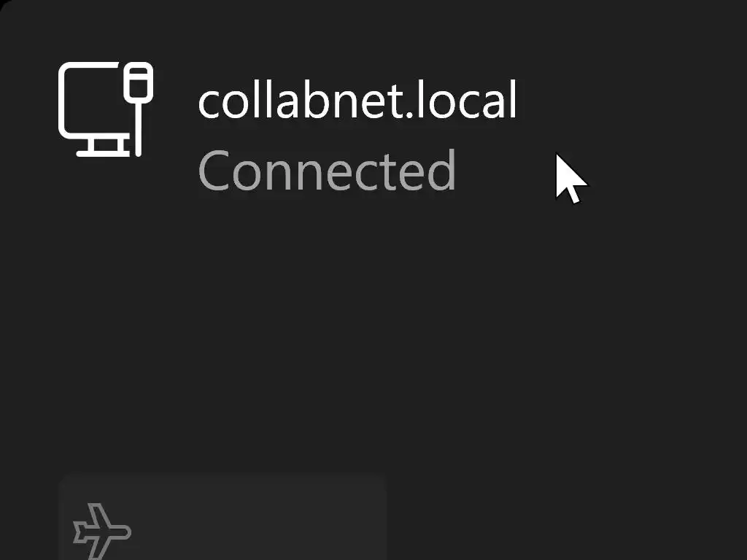
Task: Click the Ethernet computer icon
Action: coord(106,109)
